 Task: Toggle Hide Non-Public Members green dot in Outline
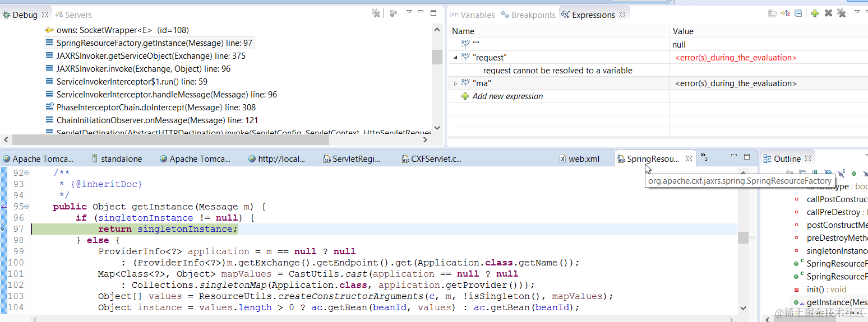[x=854, y=174]
